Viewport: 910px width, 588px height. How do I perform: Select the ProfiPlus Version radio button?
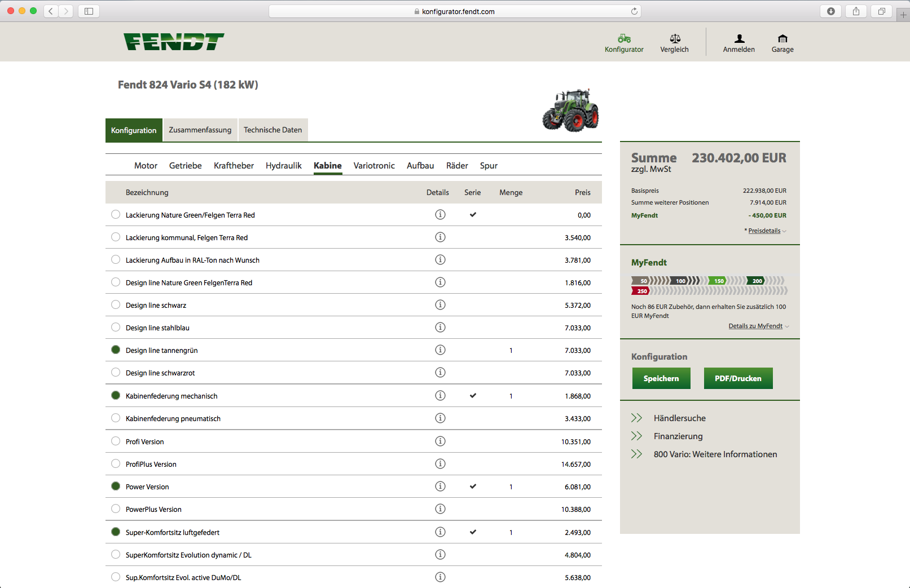(x=116, y=464)
